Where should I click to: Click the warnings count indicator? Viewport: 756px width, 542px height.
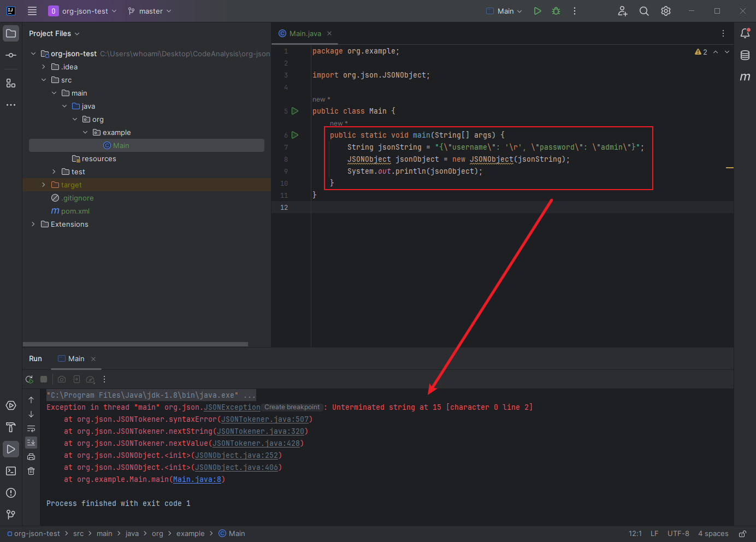701,52
